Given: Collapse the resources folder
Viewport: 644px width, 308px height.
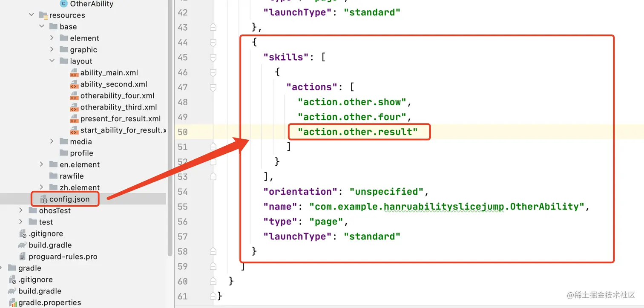Looking at the screenshot, I should pos(31,15).
